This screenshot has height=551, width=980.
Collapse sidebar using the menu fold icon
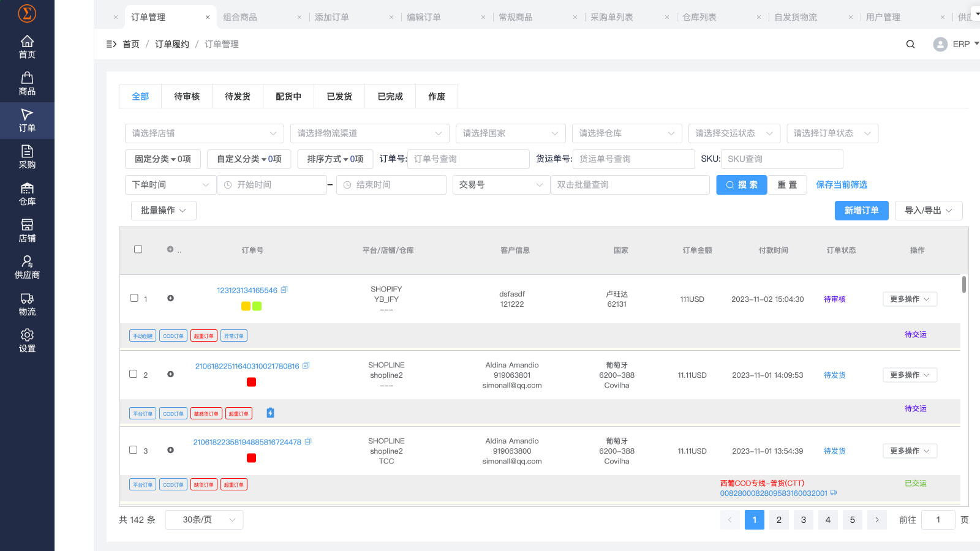tap(111, 44)
